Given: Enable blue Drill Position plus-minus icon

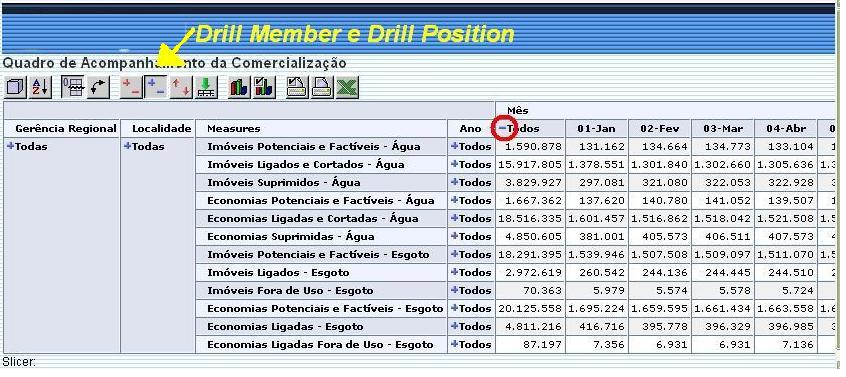Looking at the screenshot, I should point(156,87).
